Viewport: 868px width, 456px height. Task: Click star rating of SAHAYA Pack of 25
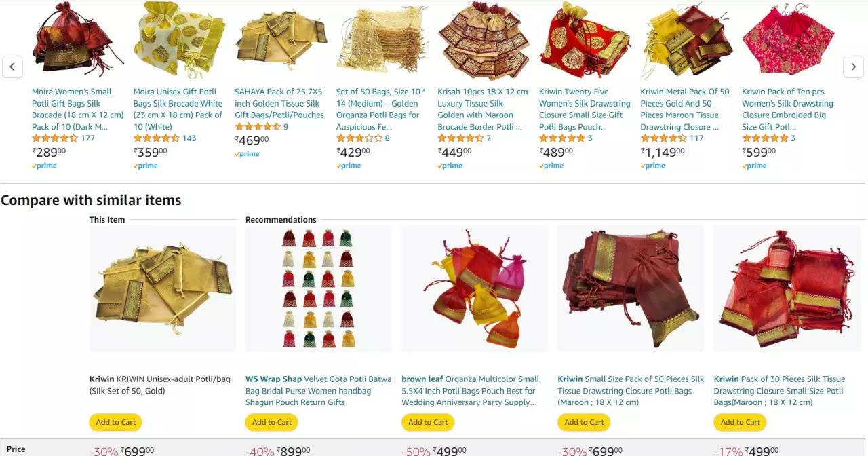(x=258, y=127)
